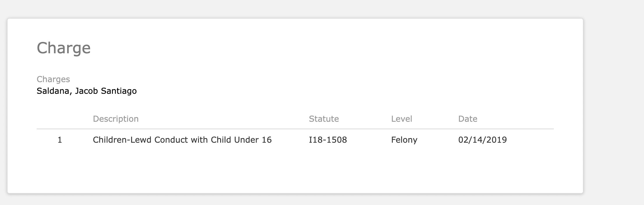Select row number 1 in the charges table
Image resolution: width=644 pixels, height=205 pixels.
tap(60, 140)
